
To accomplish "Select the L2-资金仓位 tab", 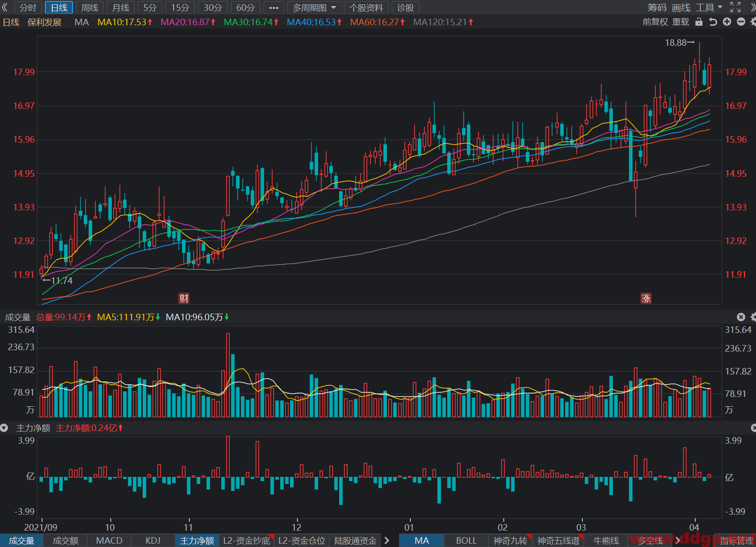I will (302, 540).
